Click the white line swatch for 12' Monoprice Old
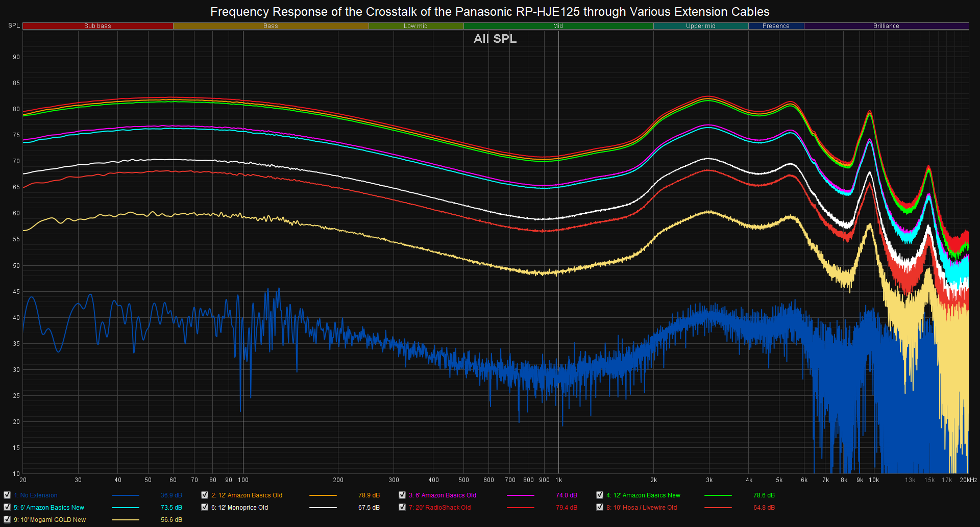 (323, 508)
